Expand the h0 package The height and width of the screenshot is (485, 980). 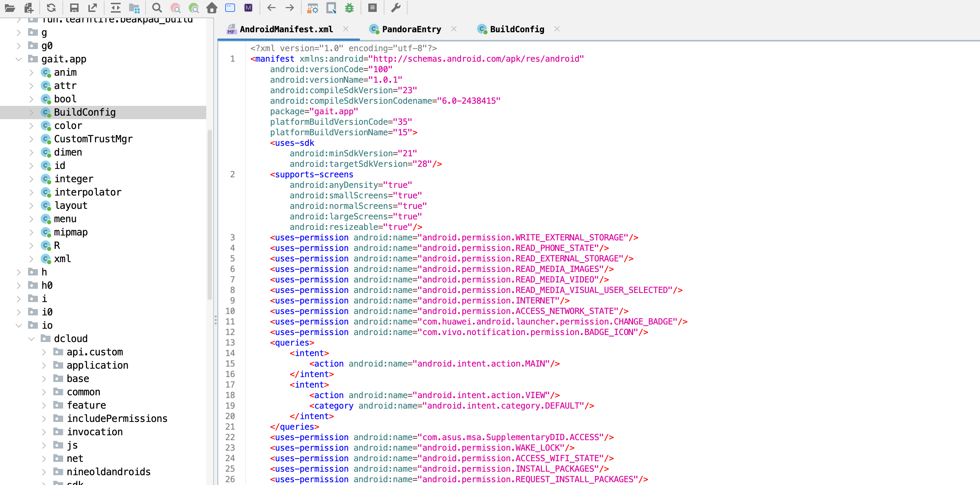(x=19, y=286)
